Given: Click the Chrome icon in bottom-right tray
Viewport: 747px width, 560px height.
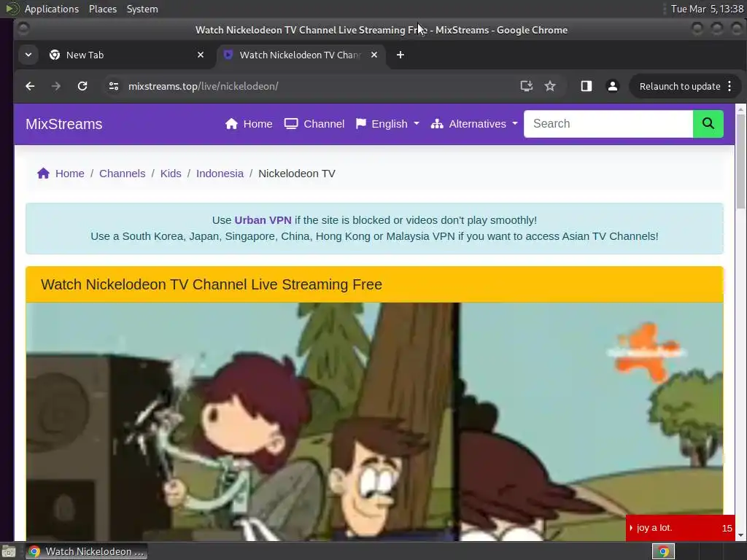Looking at the screenshot, I should point(663,551).
